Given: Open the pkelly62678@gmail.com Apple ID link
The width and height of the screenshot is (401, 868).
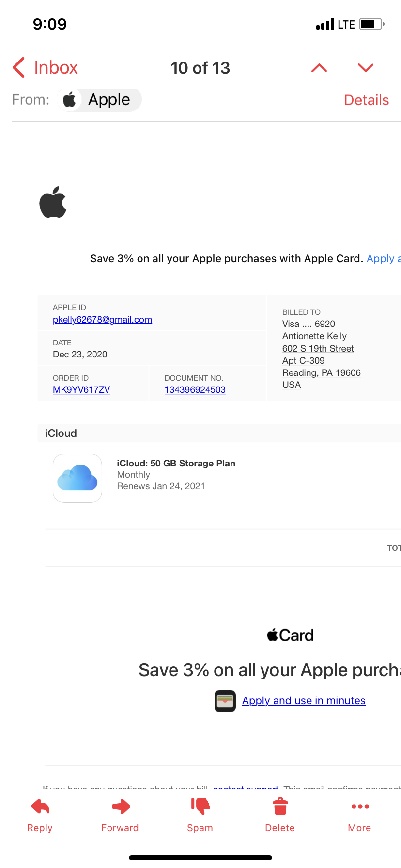Looking at the screenshot, I should pos(102,320).
